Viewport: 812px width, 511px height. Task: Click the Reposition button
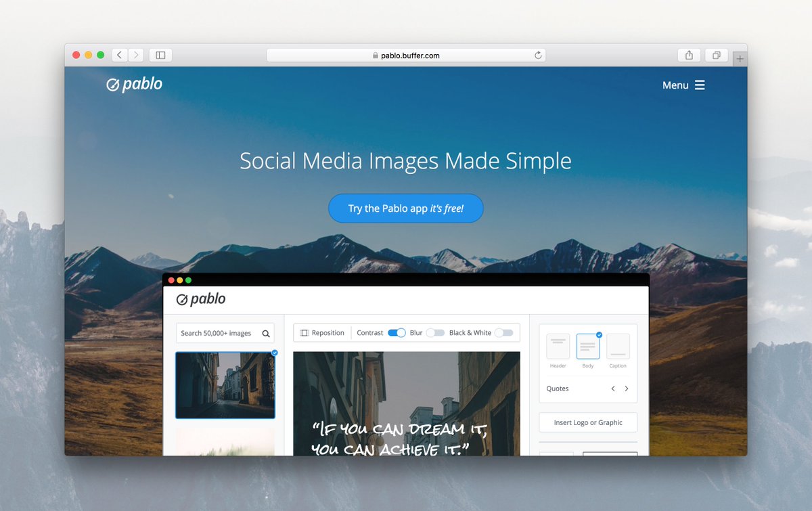coord(322,333)
